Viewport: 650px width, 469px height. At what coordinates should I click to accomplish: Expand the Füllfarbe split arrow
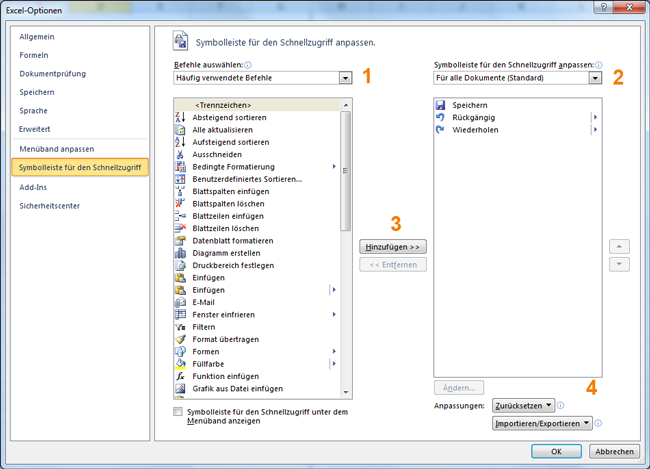[334, 364]
